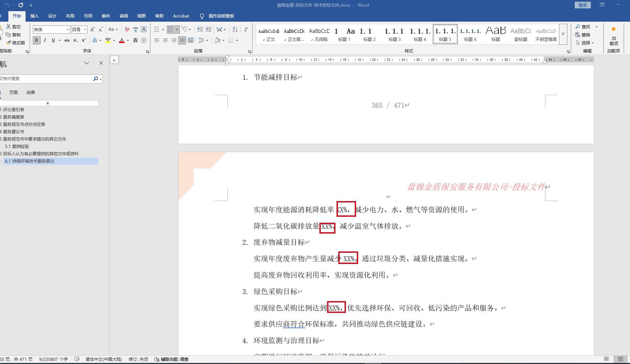Click the Copy (复制) icon

(8, 35)
